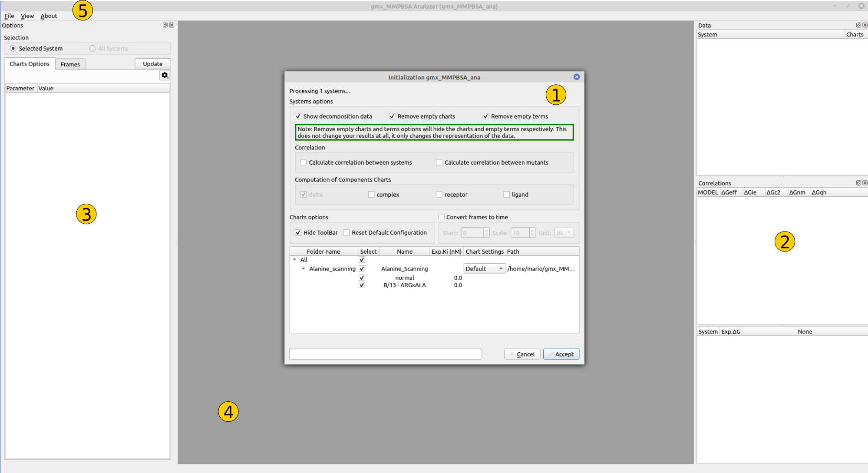Click the gear settings icon in Charts Options
Viewport: 868px width, 473px height.
(x=165, y=75)
